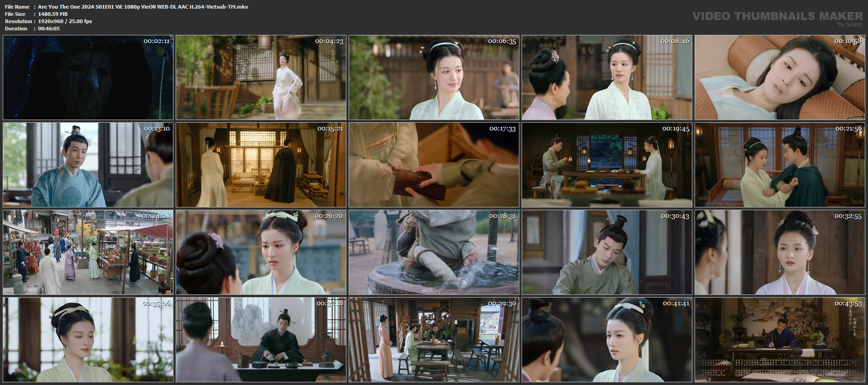Open the thumbnail stamped 00:21:56
This screenshot has width=868, height=385.
coord(780,165)
